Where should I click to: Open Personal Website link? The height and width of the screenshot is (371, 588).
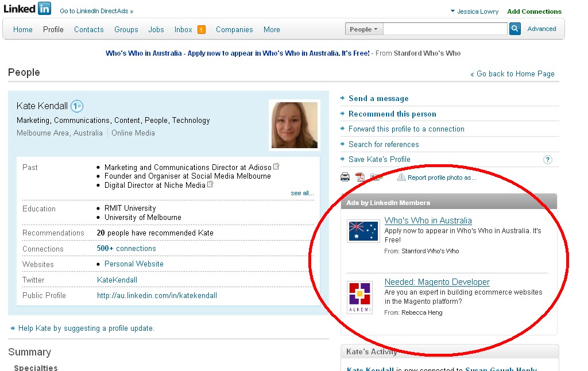coord(134,264)
